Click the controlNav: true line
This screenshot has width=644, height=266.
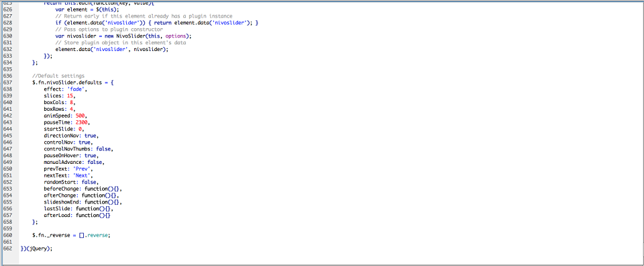(68, 142)
